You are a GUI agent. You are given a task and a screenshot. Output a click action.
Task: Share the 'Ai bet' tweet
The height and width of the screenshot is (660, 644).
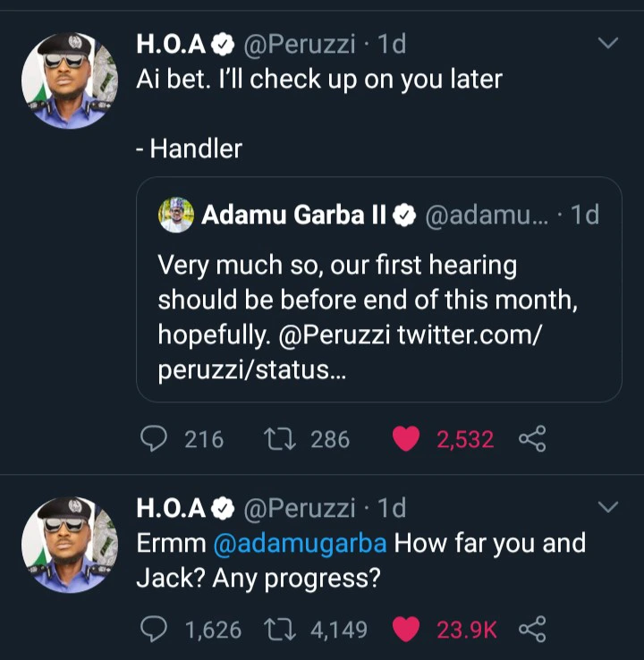tap(532, 439)
